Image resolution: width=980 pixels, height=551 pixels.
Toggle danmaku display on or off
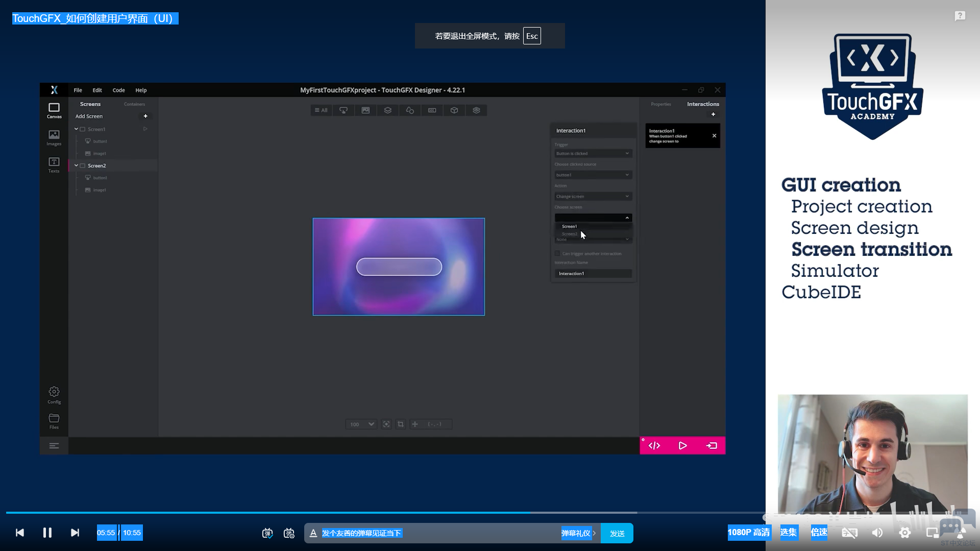click(267, 533)
